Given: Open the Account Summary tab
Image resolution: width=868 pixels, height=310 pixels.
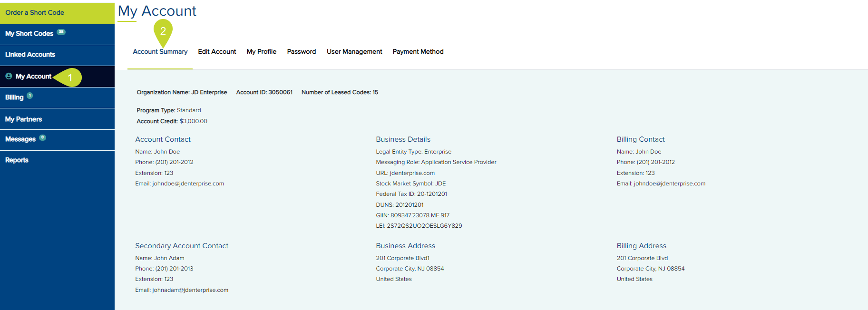Looking at the screenshot, I should [160, 52].
